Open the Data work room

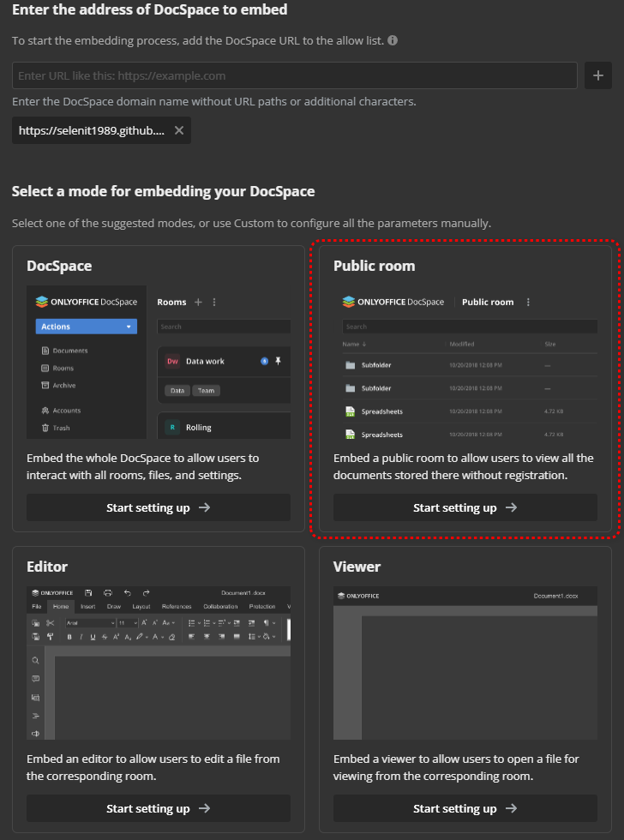(x=205, y=361)
